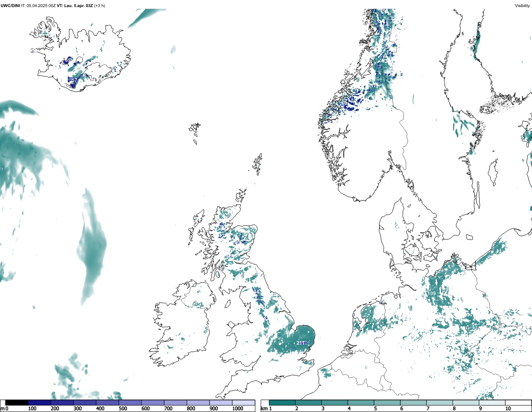Viewport: 532px width, 412px height.
Task: Click the '300' label on metre scale
Action: pos(77,409)
